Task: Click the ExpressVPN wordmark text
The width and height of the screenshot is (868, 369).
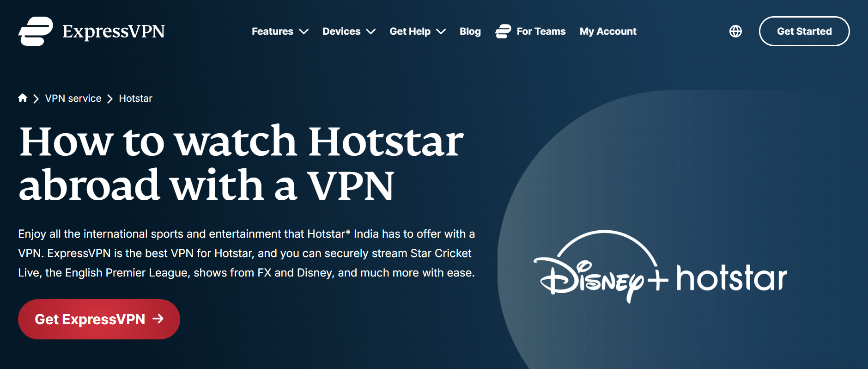Action: tap(114, 31)
